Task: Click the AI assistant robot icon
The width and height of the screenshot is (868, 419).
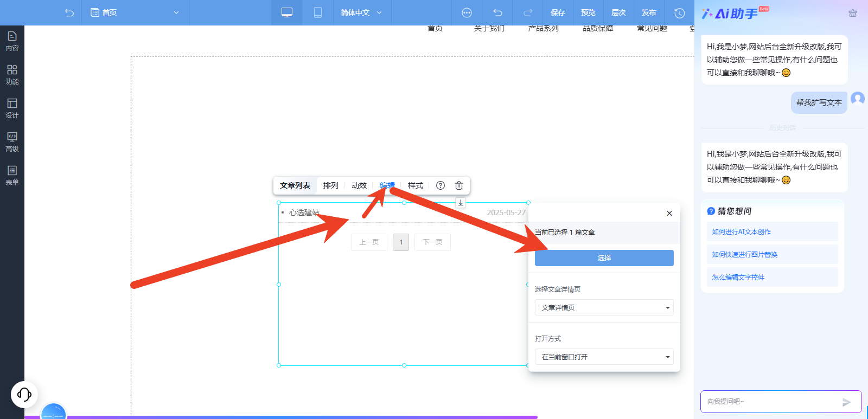Action: 853,13
